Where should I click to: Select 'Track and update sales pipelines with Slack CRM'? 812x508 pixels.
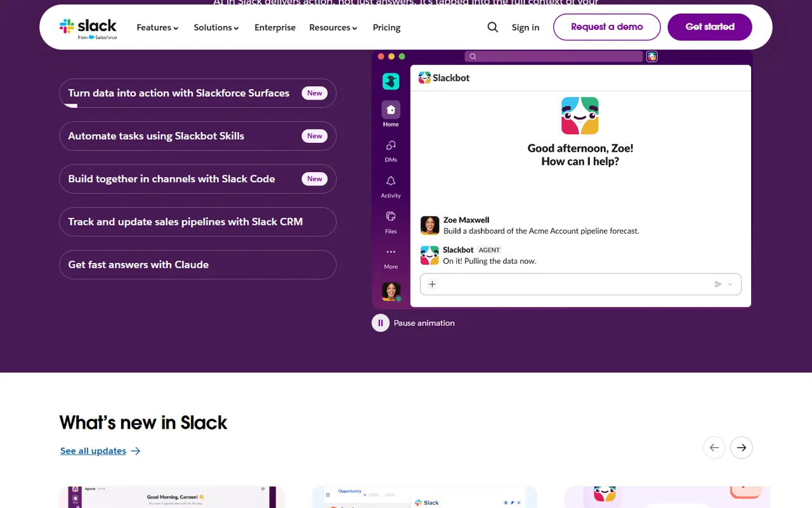click(x=198, y=222)
